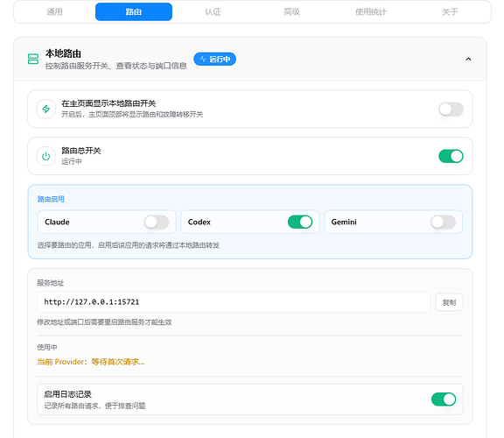This screenshot has height=438, width=504.
Task: Enable 在主页面显示本地路由开关 toggle
Action: [451, 109]
